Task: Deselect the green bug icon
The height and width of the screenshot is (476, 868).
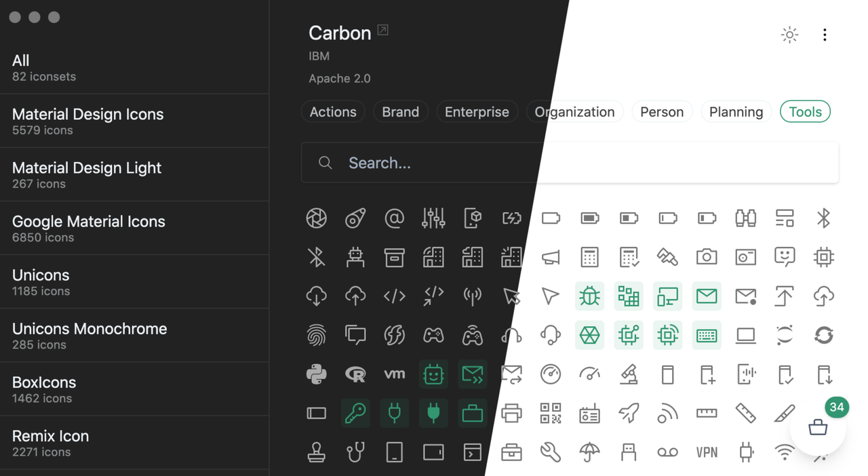Action: 590,296
